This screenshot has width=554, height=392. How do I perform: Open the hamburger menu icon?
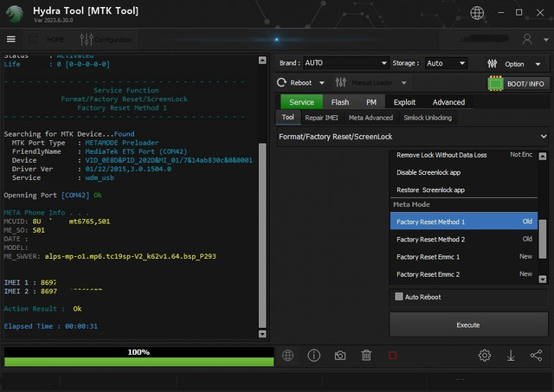click(x=11, y=39)
